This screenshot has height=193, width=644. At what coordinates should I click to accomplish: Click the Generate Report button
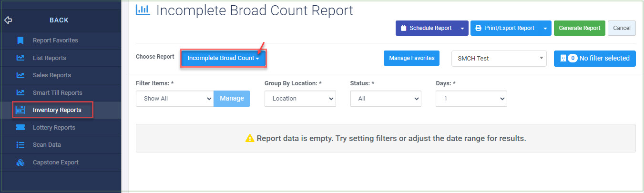pyautogui.click(x=580, y=28)
